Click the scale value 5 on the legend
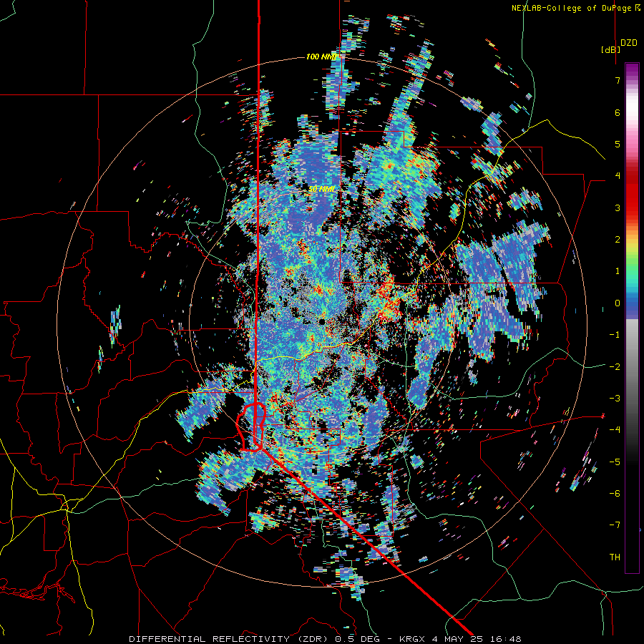The height and width of the screenshot is (644, 644). point(618,144)
